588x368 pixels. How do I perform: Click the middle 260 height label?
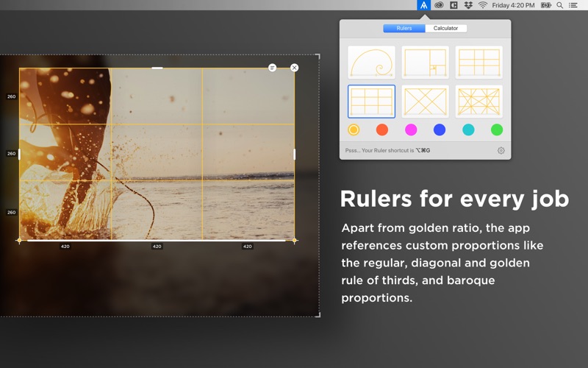pyautogui.click(x=12, y=154)
